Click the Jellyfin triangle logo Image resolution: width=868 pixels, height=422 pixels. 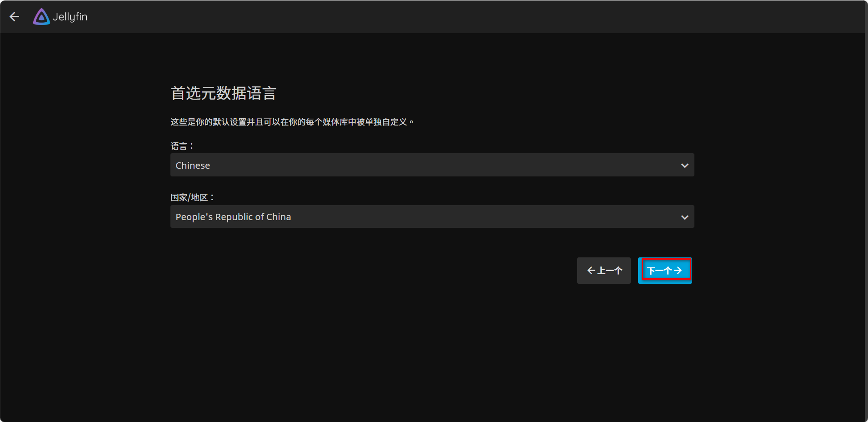[x=41, y=17]
